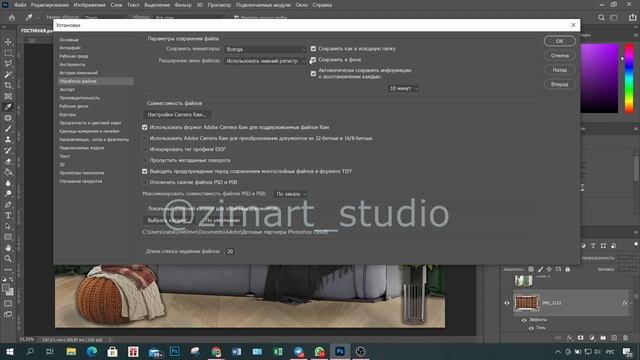640x360 pixels.
Task: Toggle the 'Сохранить как в исходную папку' checkbox
Action: pyautogui.click(x=313, y=49)
